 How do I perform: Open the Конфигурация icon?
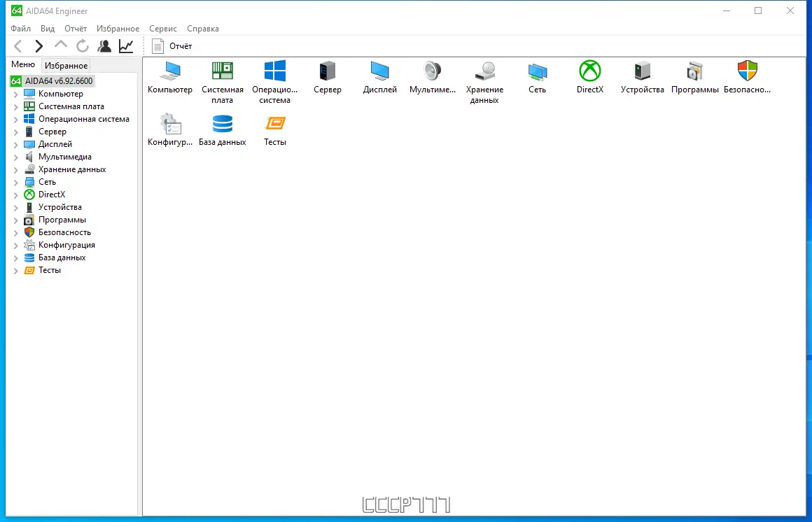pos(169,129)
